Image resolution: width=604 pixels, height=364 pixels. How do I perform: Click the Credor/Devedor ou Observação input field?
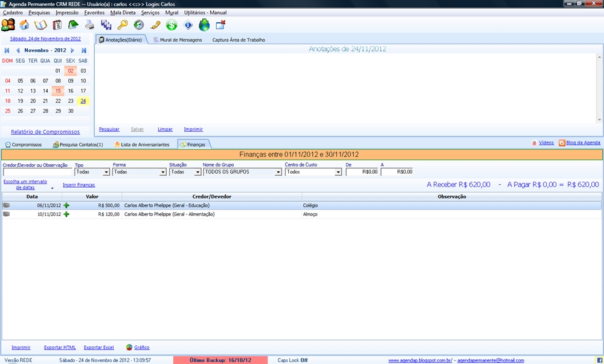coord(37,173)
